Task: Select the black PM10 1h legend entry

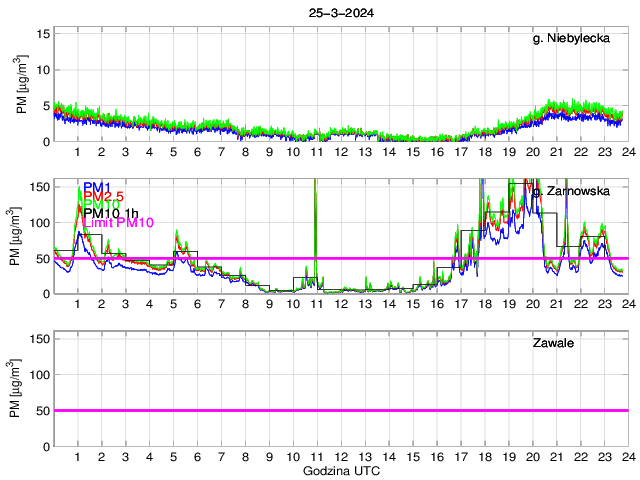Action: (x=110, y=213)
